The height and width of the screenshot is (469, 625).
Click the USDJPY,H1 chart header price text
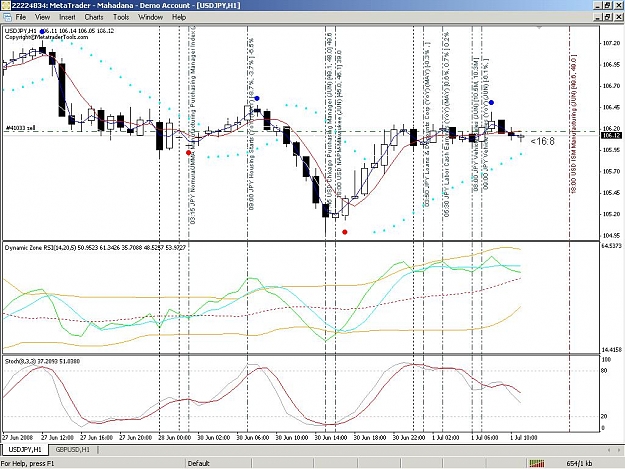click(59, 31)
